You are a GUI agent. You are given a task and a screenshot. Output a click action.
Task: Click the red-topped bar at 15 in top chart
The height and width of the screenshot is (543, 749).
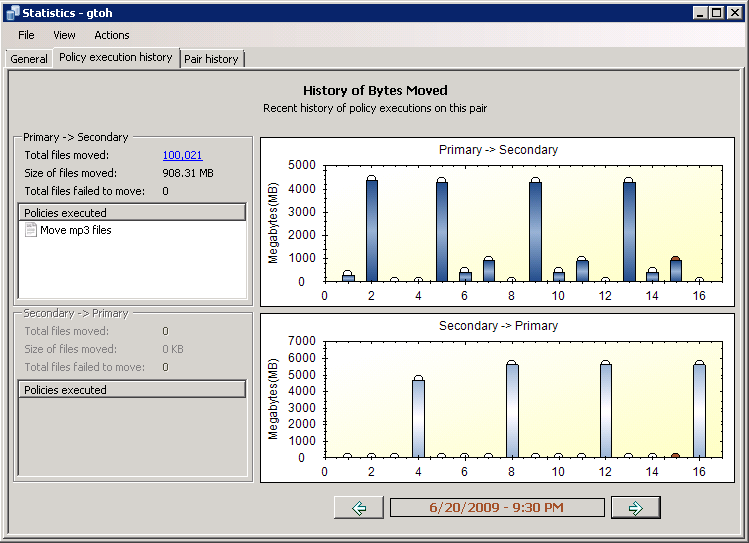pyautogui.click(x=676, y=269)
